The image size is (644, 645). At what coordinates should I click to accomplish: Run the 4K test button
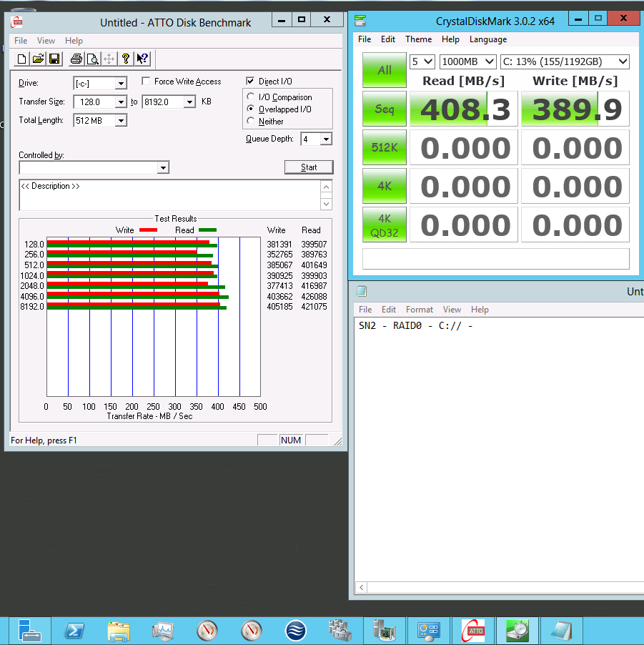click(384, 186)
